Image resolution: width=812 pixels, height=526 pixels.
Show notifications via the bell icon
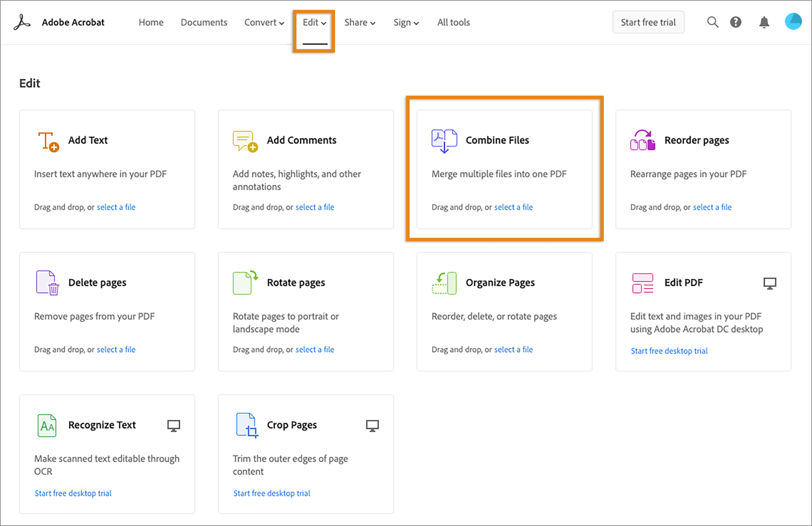tap(764, 22)
